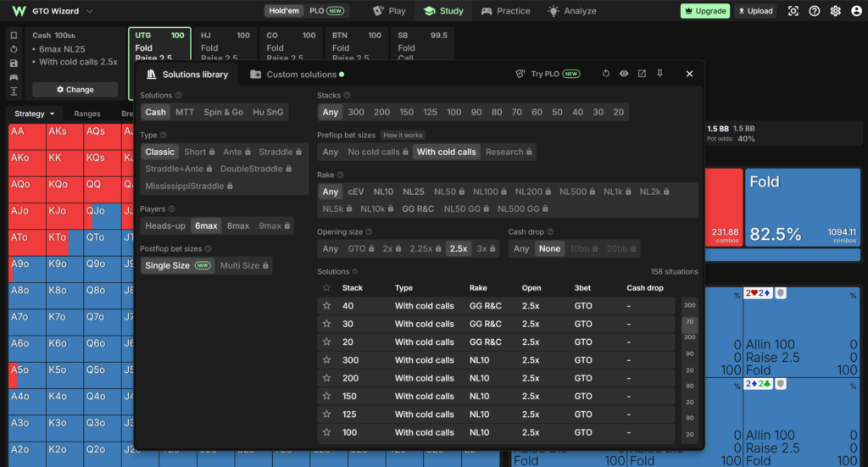The image size is (868, 467).
Task: Click the refresh icon in left sidebar
Action: 14,49
